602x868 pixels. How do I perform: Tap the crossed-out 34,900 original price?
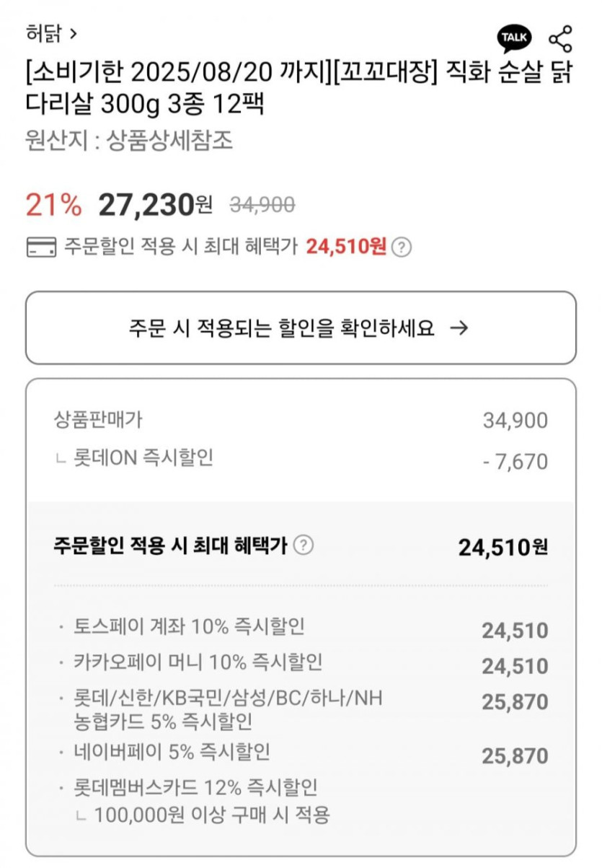pyautogui.click(x=262, y=206)
